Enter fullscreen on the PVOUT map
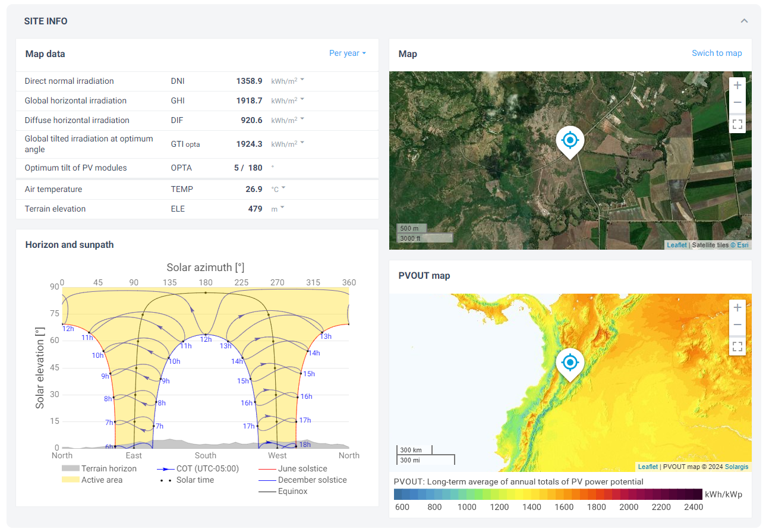Viewport: 766px width, 532px height. point(737,347)
